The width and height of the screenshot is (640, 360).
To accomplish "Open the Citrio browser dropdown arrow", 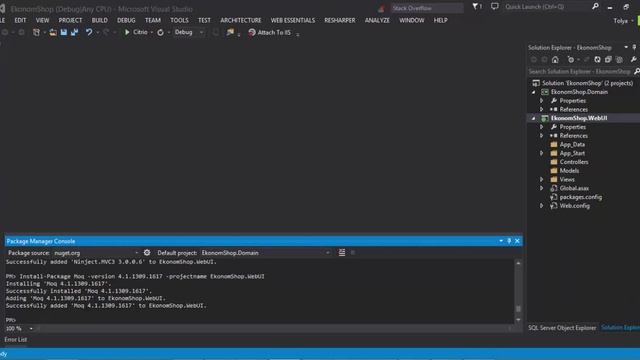I will [152, 32].
